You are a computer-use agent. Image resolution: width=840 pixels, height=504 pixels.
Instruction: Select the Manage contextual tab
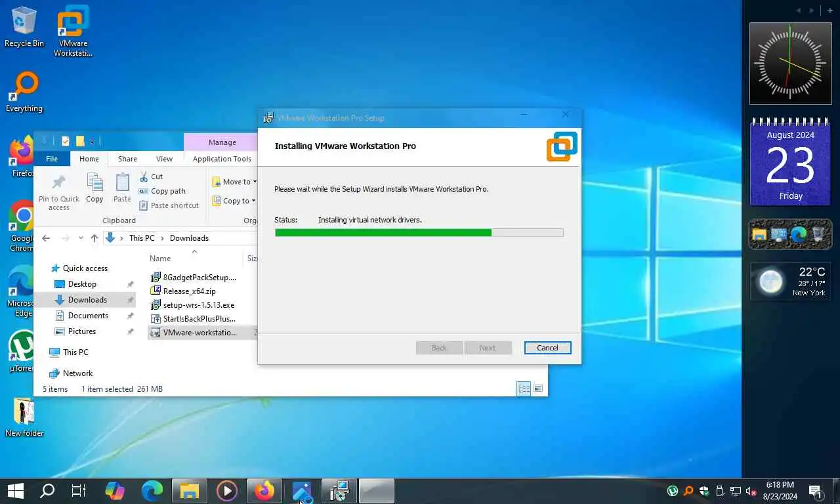pyautogui.click(x=222, y=142)
